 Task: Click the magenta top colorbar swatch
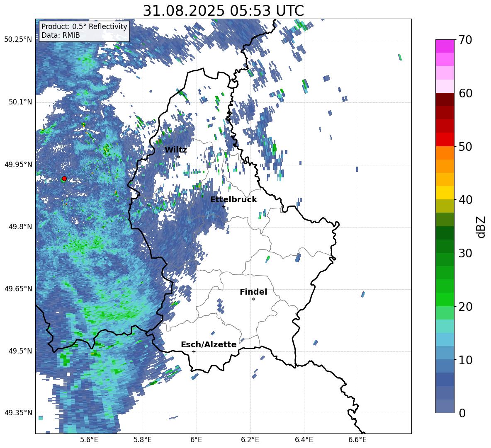445,46
